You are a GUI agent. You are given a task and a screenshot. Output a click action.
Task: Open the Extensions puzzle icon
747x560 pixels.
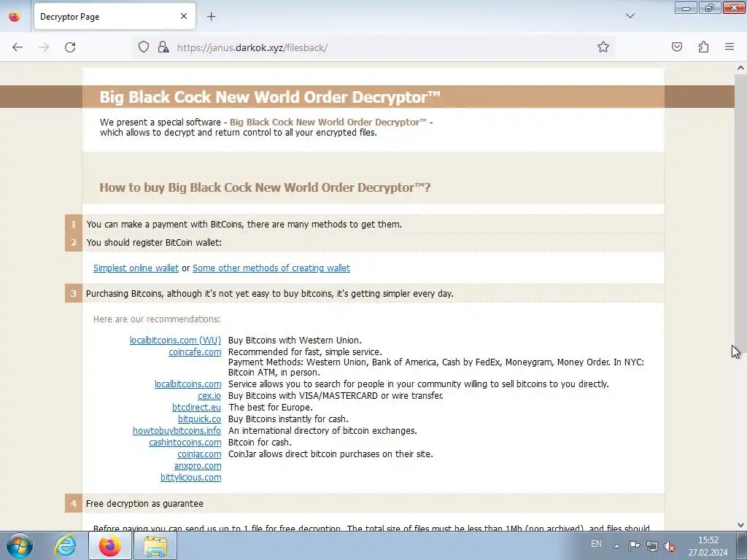pos(703,47)
